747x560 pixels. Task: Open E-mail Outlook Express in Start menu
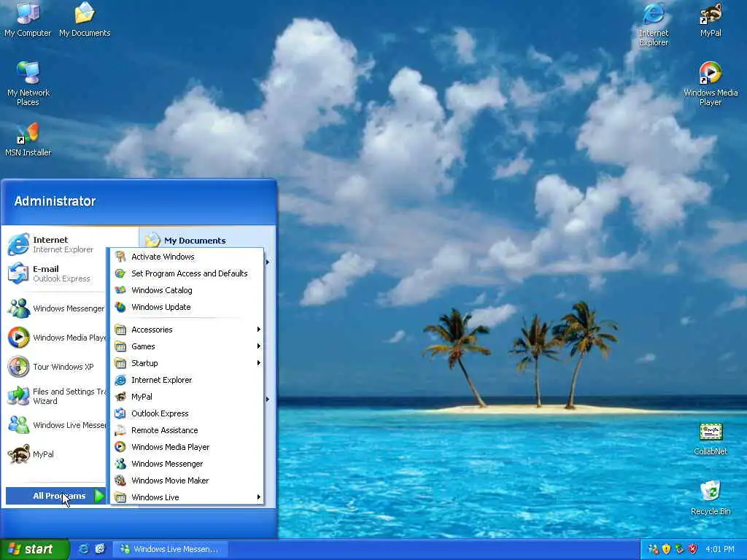click(55, 273)
